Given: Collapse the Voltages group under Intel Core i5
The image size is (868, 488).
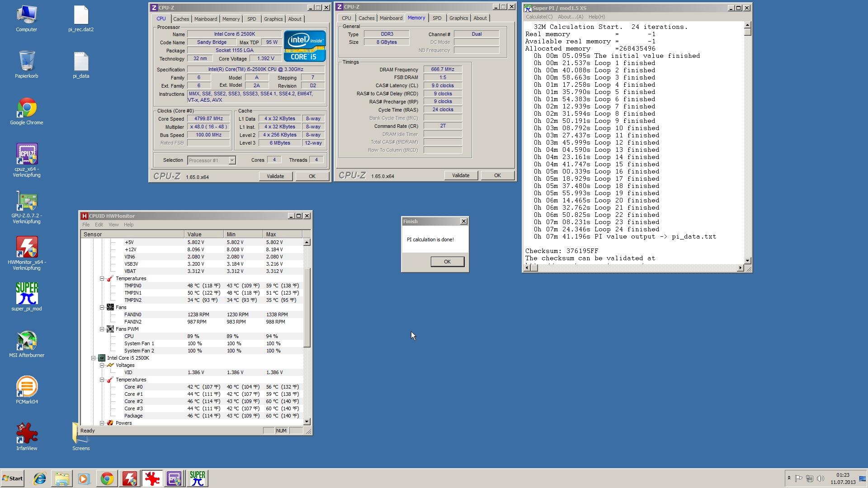Looking at the screenshot, I should point(102,365).
